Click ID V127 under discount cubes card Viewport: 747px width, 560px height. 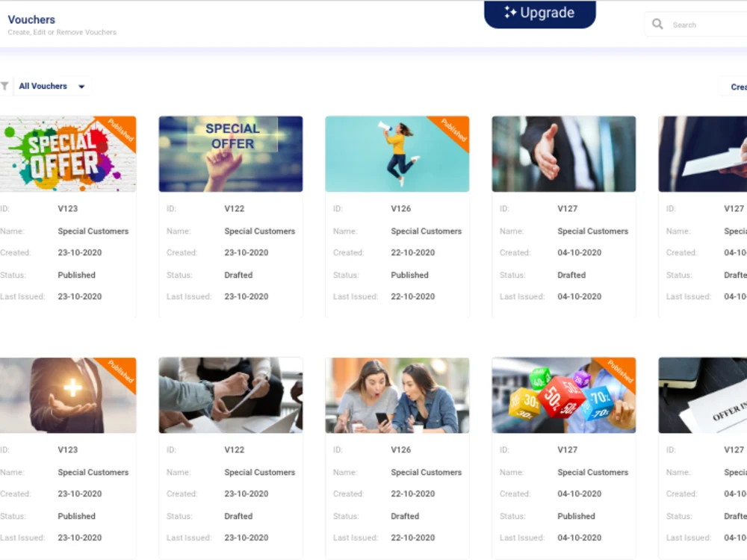pos(568,449)
